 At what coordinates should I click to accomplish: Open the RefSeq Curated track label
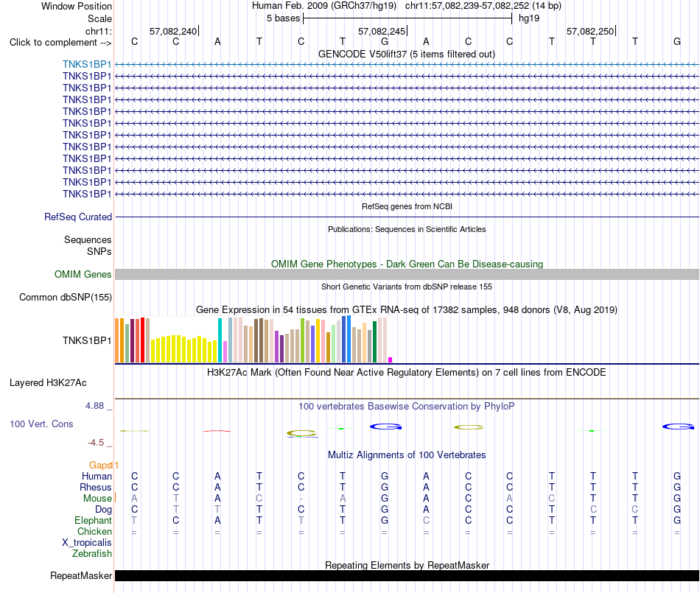coord(77,217)
